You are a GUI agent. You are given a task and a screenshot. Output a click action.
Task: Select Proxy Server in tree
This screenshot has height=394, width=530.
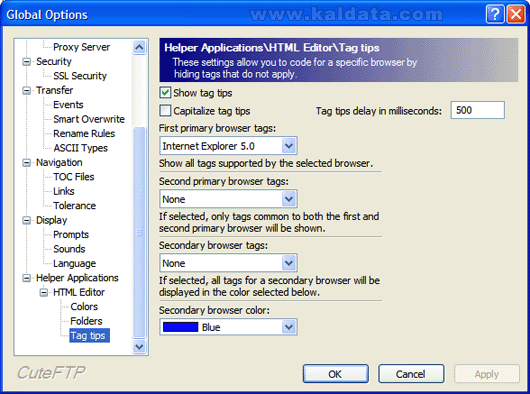(x=81, y=47)
